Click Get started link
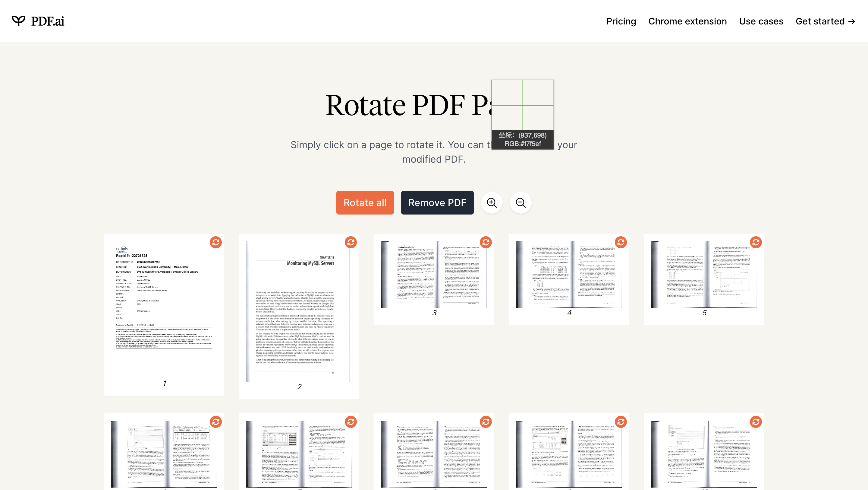Screen dimensions: 868x490 pos(825,21)
